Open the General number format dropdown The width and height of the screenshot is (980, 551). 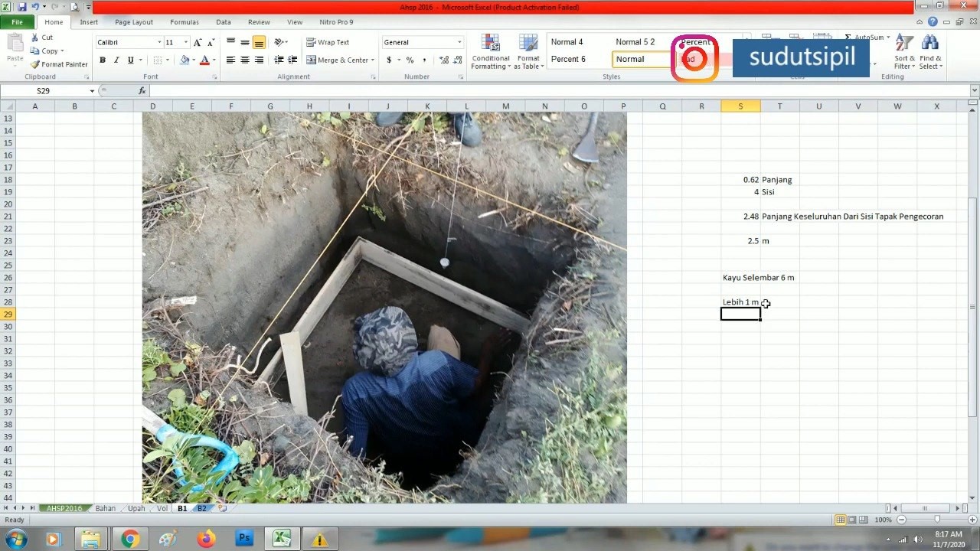459,42
